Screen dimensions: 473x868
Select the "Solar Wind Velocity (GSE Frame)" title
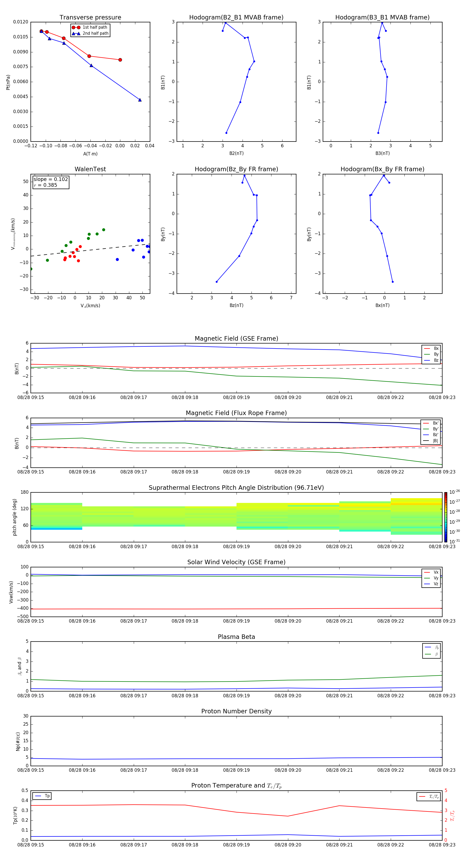pyautogui.click(x=236, y=562)
